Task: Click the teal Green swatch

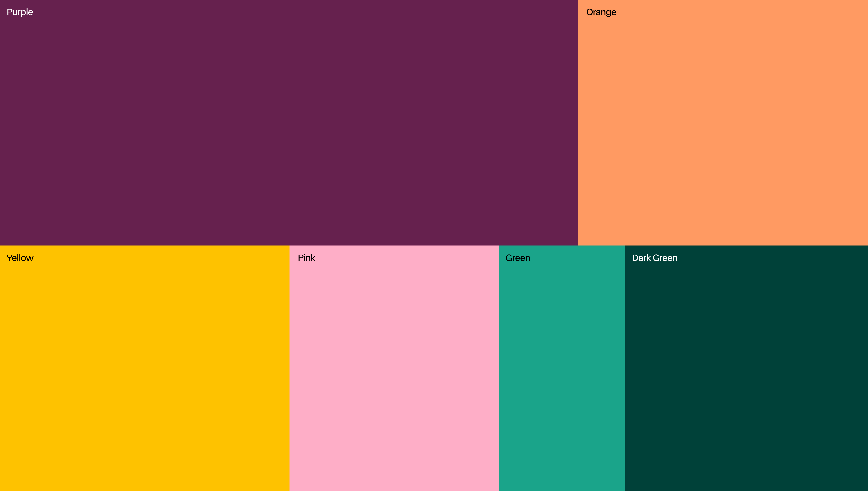Action: pyautogui.click(x=562, y=368)
